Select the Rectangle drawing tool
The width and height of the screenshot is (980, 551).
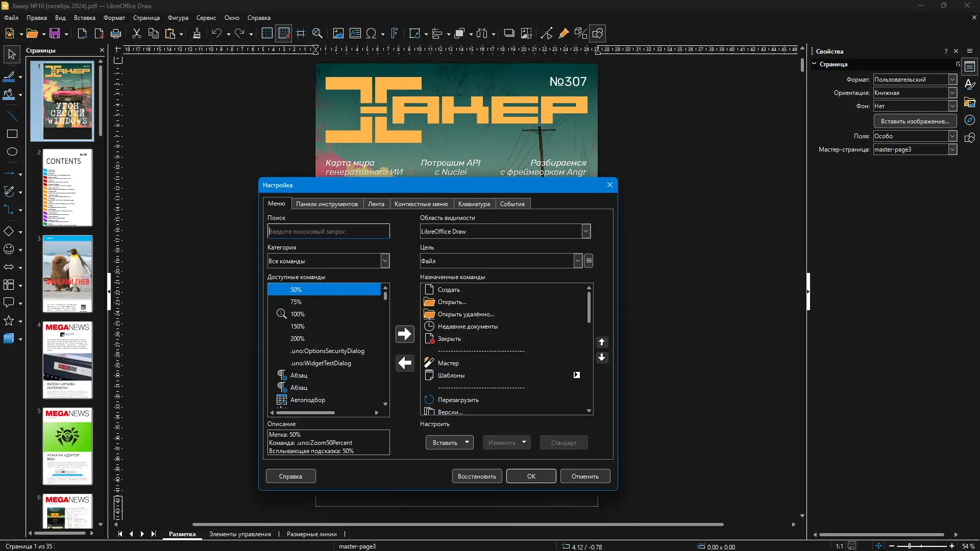[x=12, y=134]
